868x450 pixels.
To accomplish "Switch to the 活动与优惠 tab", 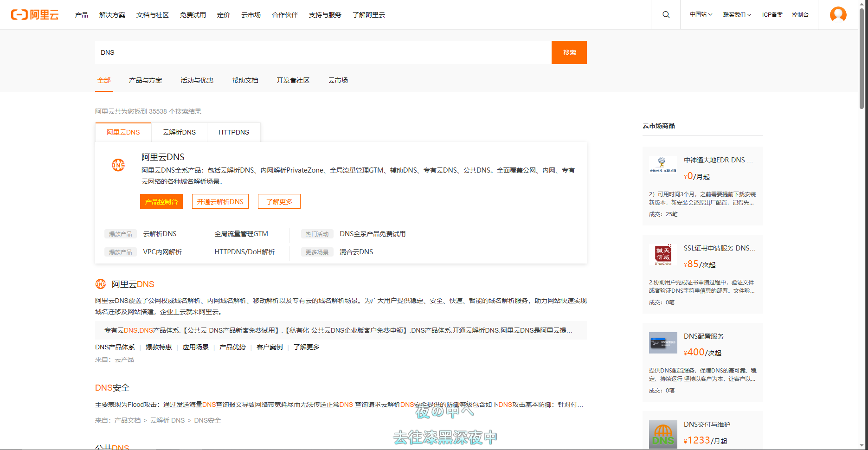I will pos(197,80).
